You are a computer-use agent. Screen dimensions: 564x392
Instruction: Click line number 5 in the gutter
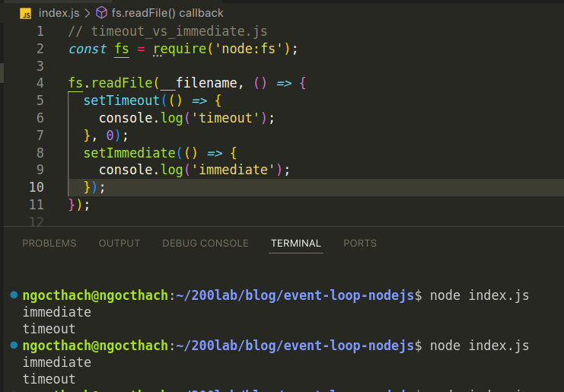pyautogui.click(x=40, y=100)
